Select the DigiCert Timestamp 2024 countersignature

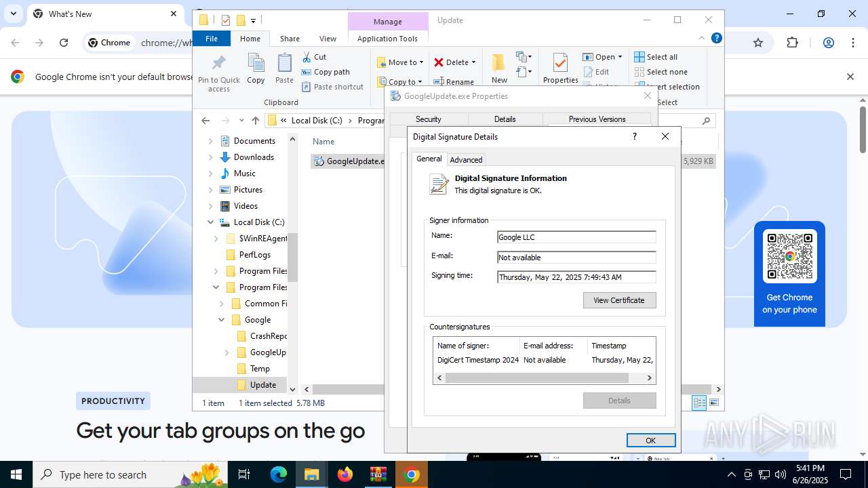coord(545,360)
